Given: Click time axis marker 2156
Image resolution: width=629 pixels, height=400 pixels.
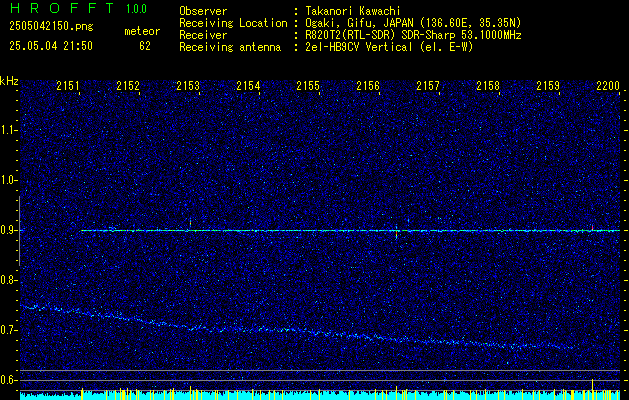Looking at the screenshot, I should [368, 86].
